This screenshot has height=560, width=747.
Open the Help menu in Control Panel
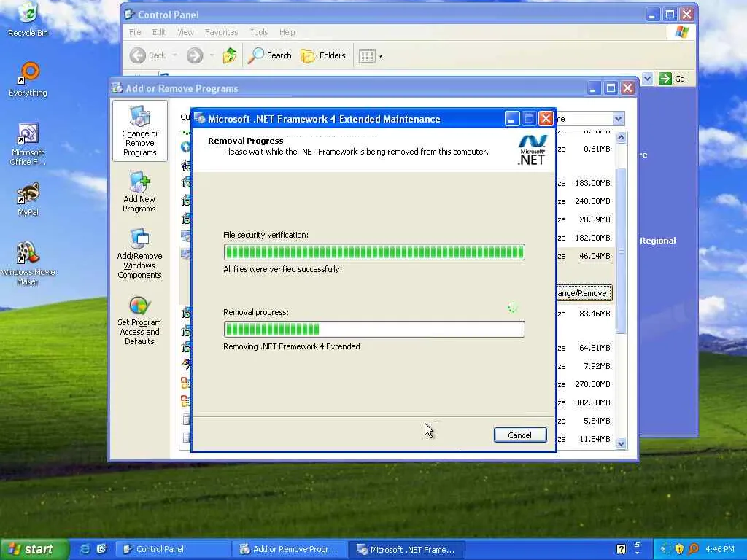point(287,32)
